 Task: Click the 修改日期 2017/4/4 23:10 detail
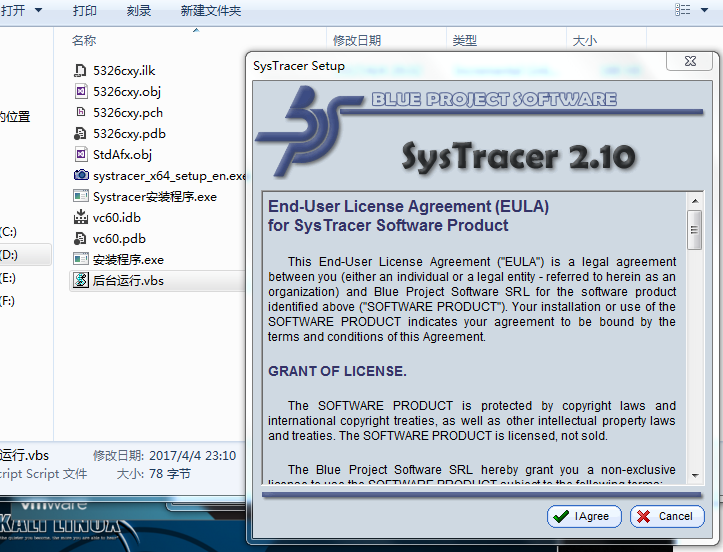tap(164, 456)
